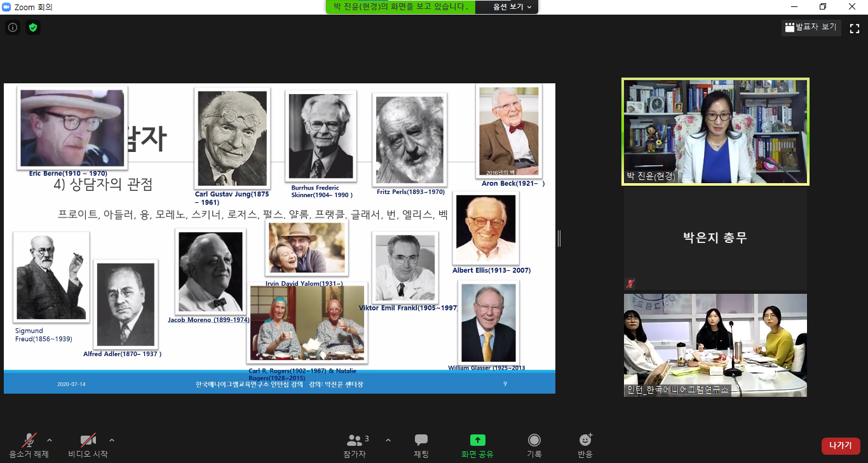This screenshot has width=868, height=463.
Task: Click Sigmund Freud portrait
Action: tap(51, 277)
